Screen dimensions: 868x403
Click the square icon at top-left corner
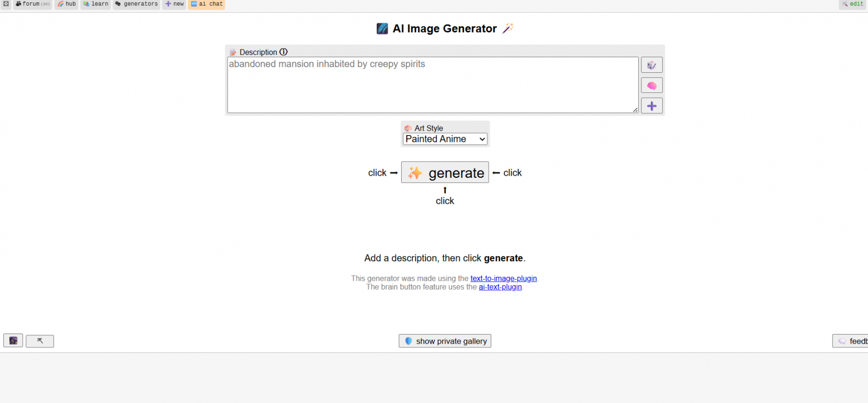(x=6, y=4)
